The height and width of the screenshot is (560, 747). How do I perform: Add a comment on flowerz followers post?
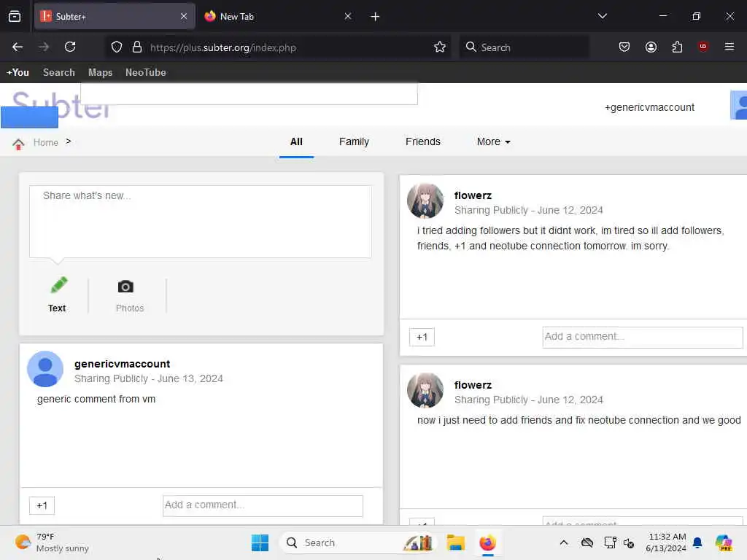tap(643, 337)
